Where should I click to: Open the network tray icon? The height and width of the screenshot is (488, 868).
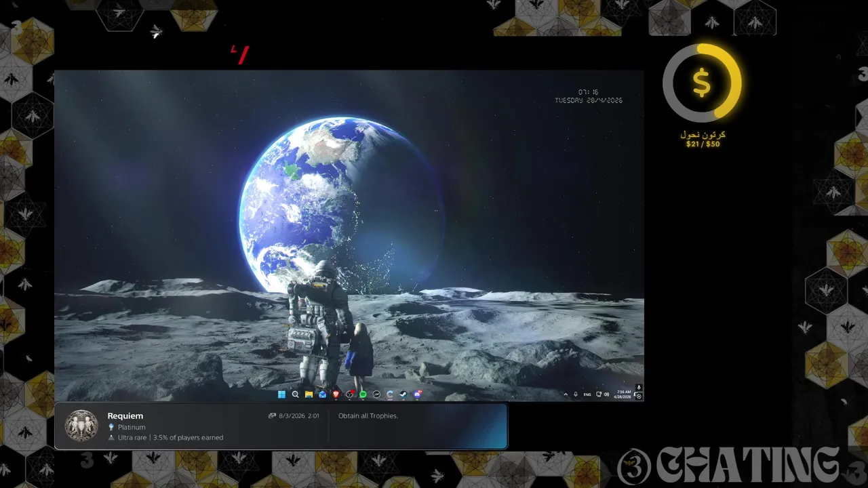pos(599,394)
